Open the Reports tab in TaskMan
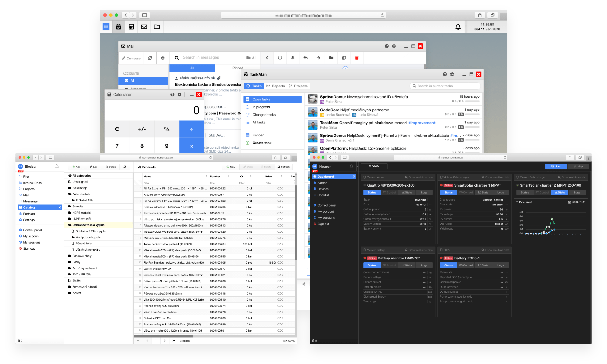This screenshot has width=607, height=364. (x=276, y=86)
